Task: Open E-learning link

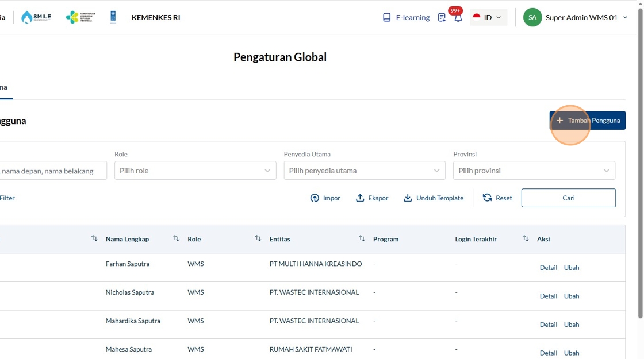Action: [x=406, y=17]
